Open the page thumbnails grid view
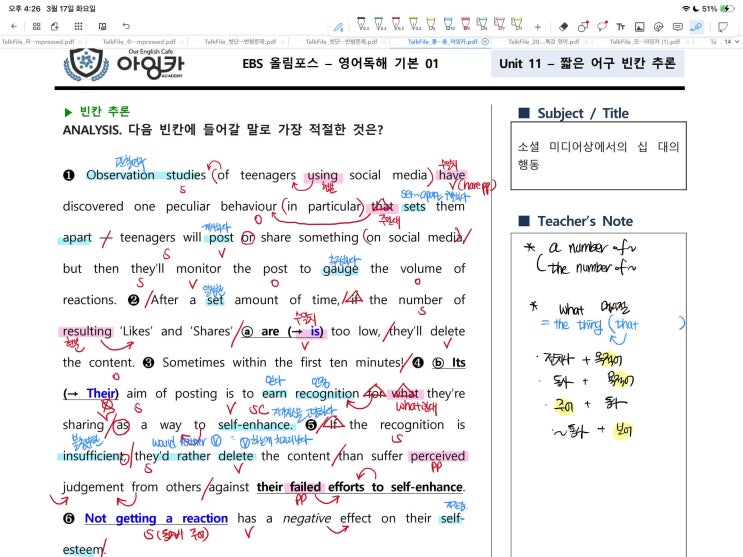 [x=37, y=26]
